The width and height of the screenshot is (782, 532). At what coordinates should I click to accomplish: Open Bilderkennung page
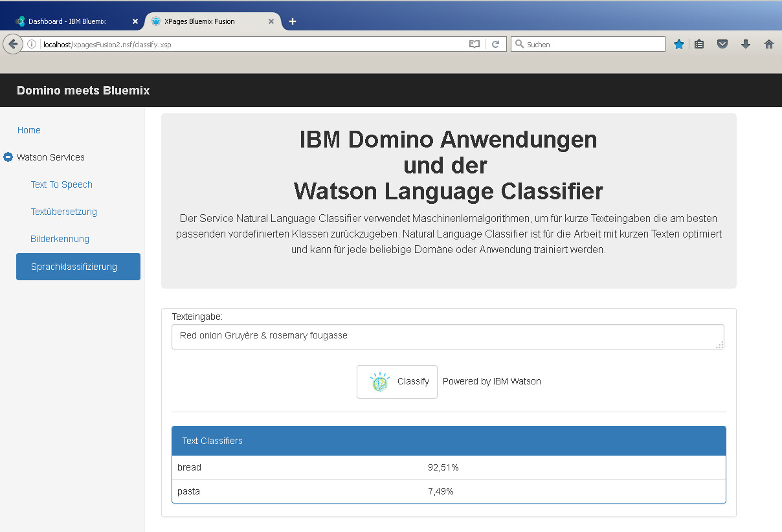tap(60, 239)
